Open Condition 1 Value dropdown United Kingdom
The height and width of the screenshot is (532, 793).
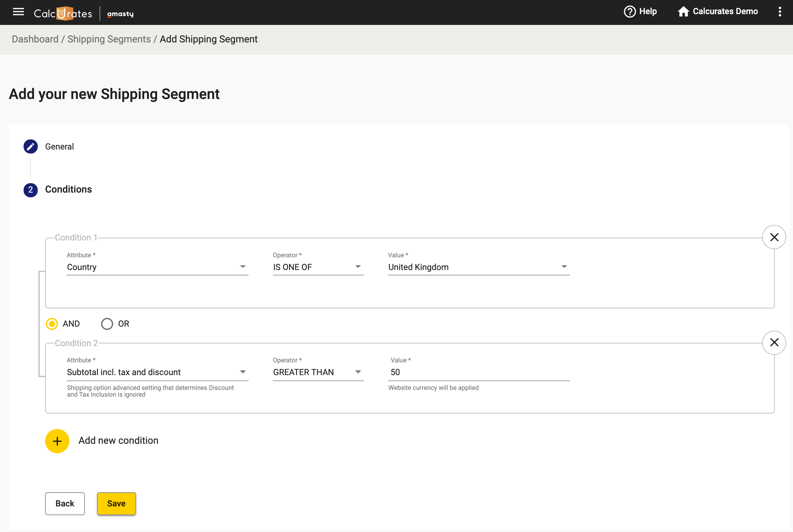(x=479, y=267)
